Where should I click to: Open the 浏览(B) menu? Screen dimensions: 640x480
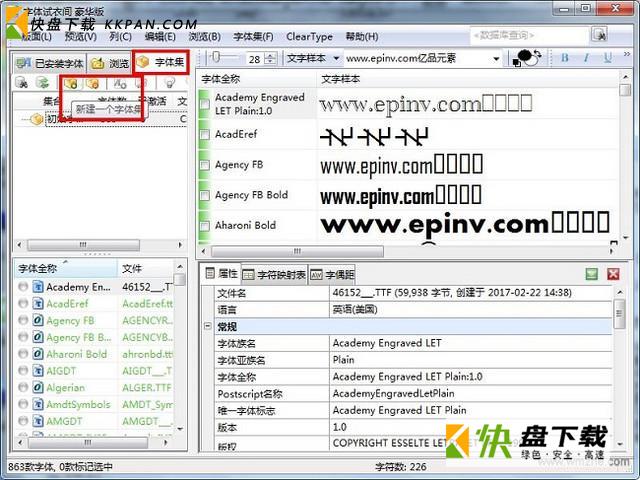point(204,37)
